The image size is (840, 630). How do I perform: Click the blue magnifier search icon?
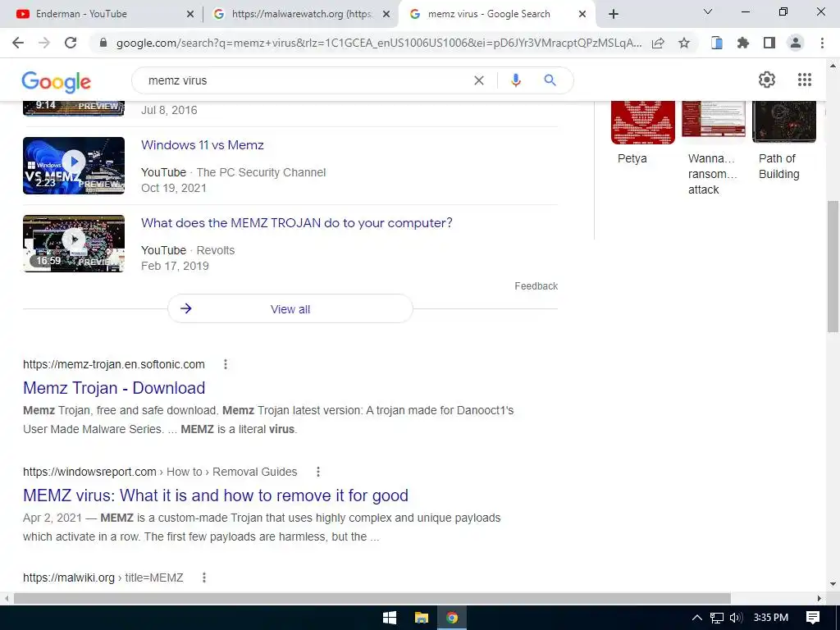tap(550, 80)
